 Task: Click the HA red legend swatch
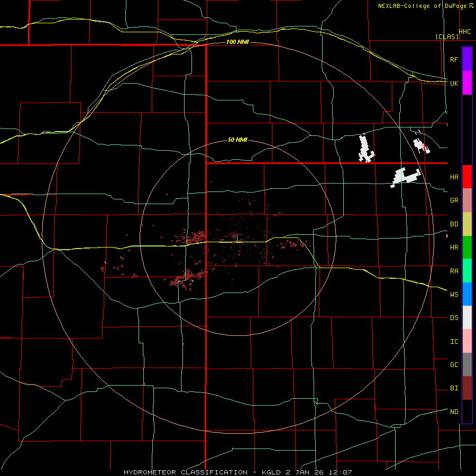(467, 177)
